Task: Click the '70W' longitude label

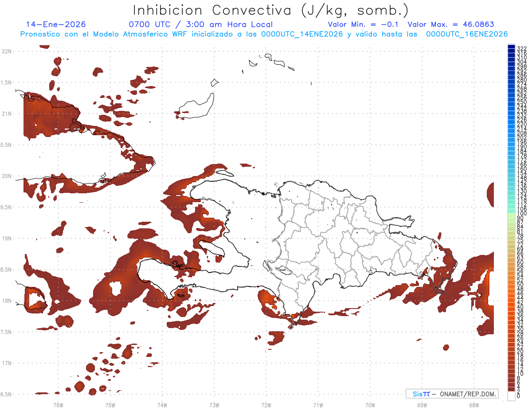Action: 370,404
